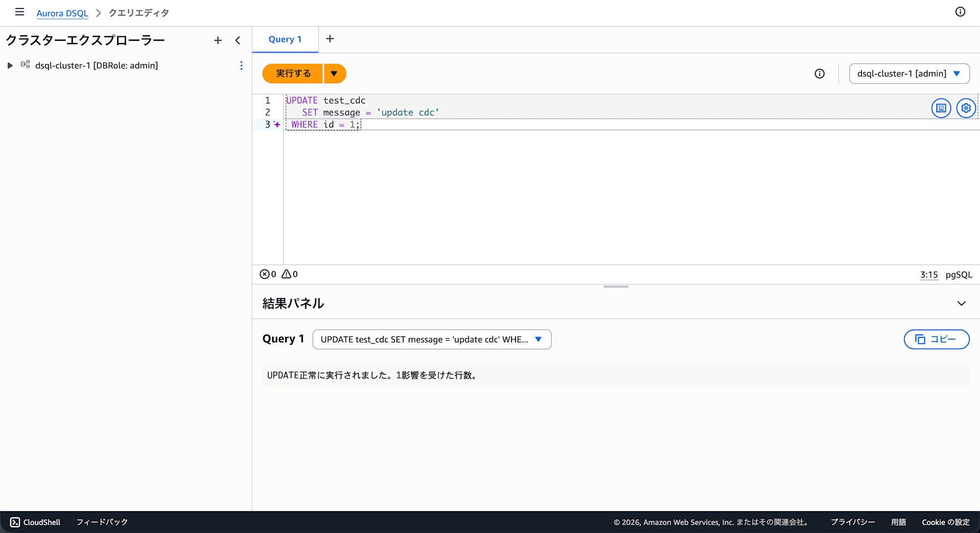Viewport: 980px width, 533px height.
Task: Open the page info icon at top right
Action: pos(960,12)
